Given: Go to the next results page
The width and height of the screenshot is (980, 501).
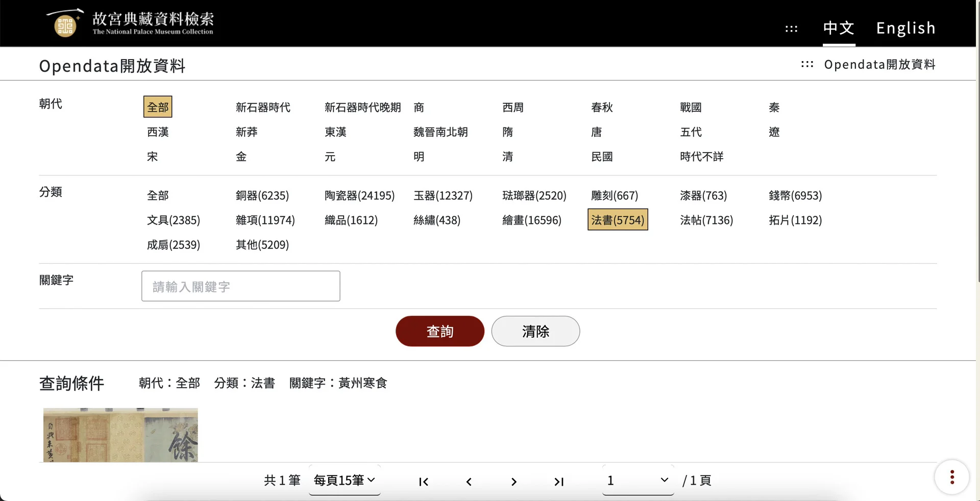Looking at the screenshot, I should pyautogui.click(x=513, y=482).
